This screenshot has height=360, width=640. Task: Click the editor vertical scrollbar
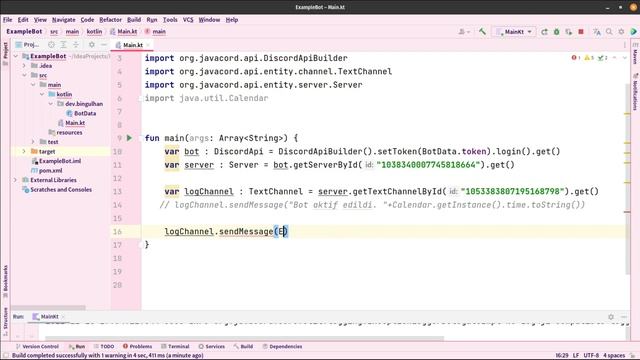[627, 180]
